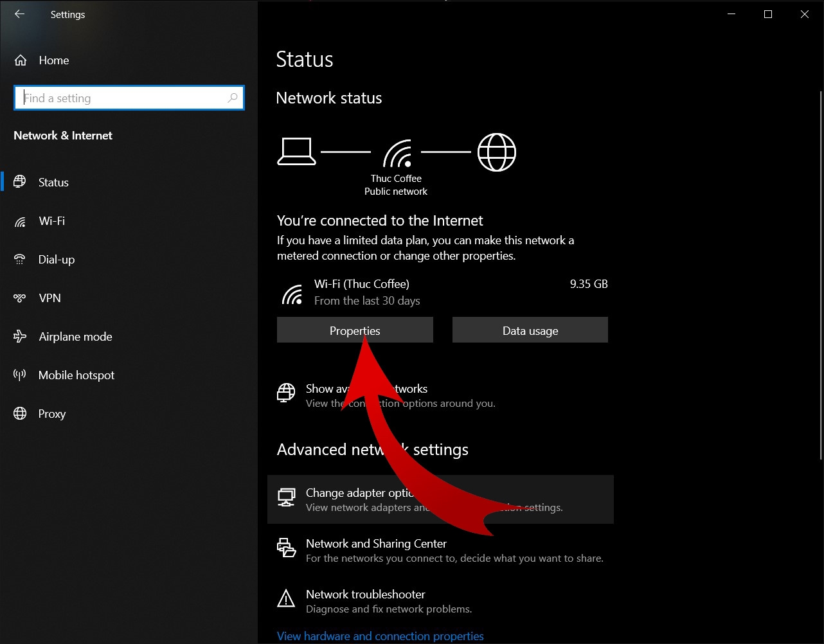Click the vertical scrollbar on the right
Viewport: 824px width, 644px height.
coord(820,275)
